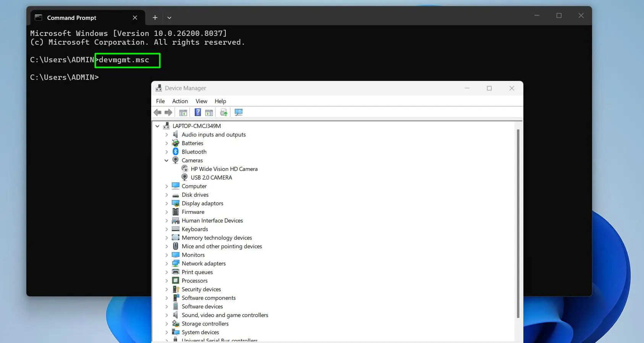
Task: Expand the Batteries category
Action: 167,143
